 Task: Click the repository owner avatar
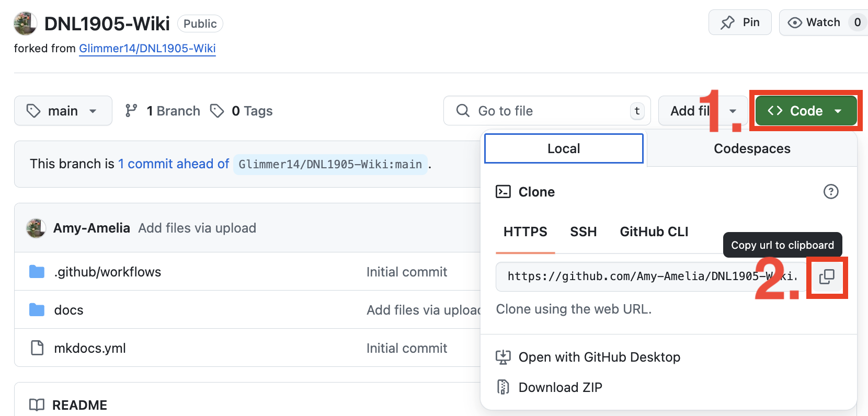(25, 24)
